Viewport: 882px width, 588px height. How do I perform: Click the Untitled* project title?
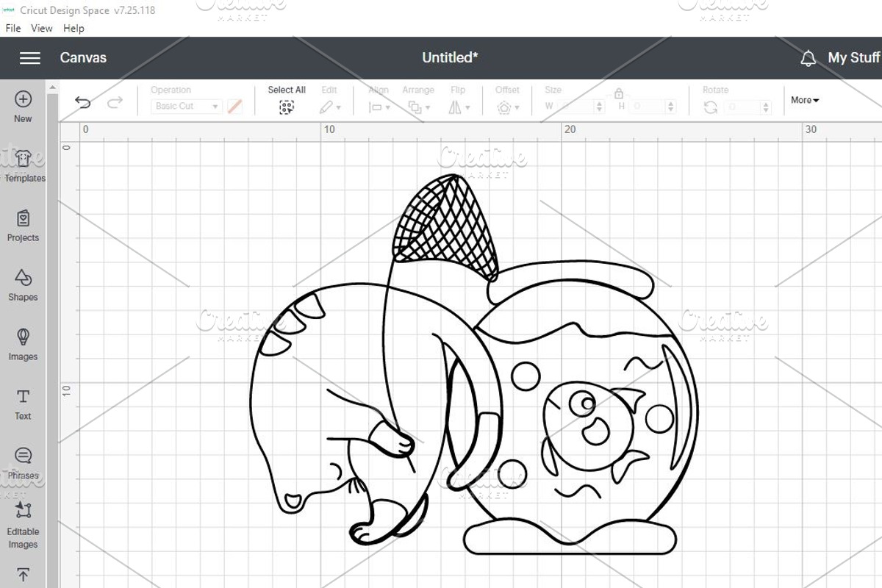point(450,57)
